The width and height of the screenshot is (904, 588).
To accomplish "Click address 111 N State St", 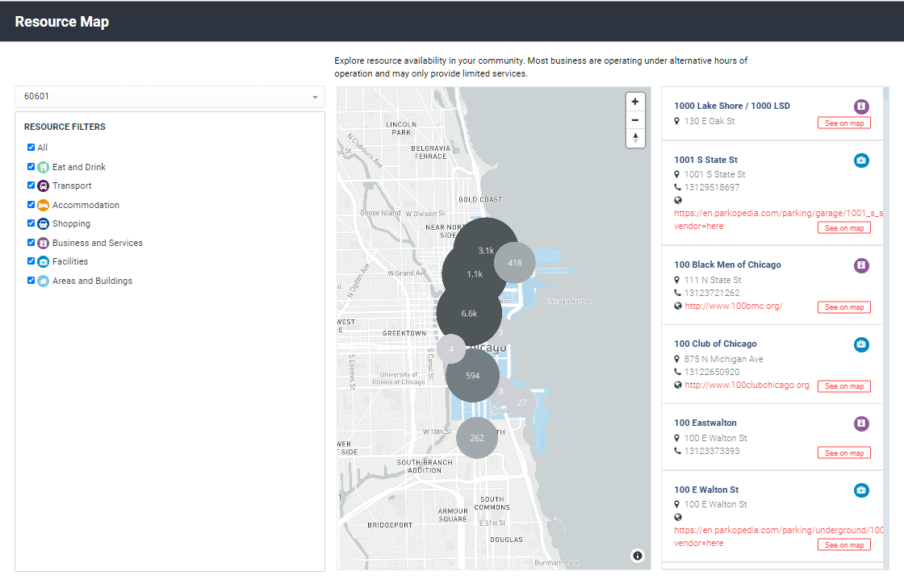I will (x=713, y=280).
